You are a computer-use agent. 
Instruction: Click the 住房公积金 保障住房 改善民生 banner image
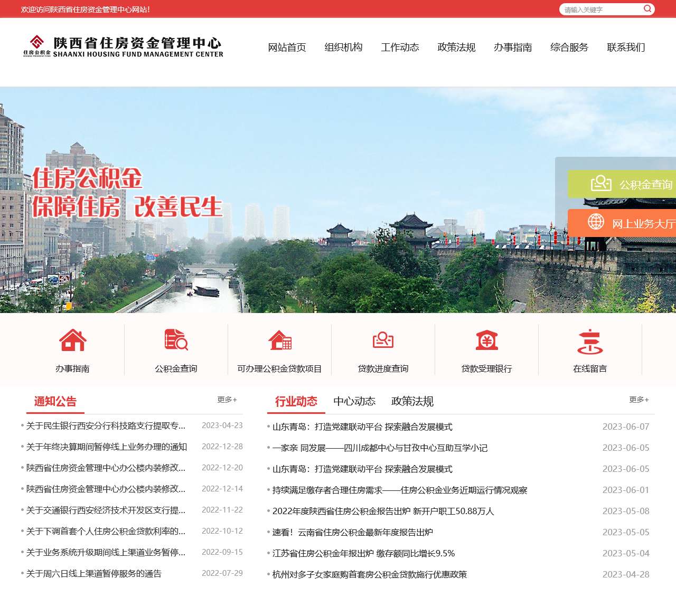(x=338, y=200)
